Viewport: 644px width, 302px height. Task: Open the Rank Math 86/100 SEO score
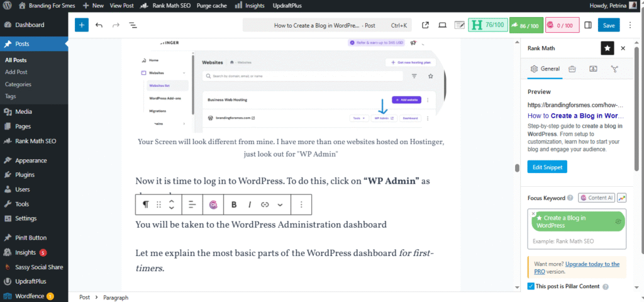[526, 25]
